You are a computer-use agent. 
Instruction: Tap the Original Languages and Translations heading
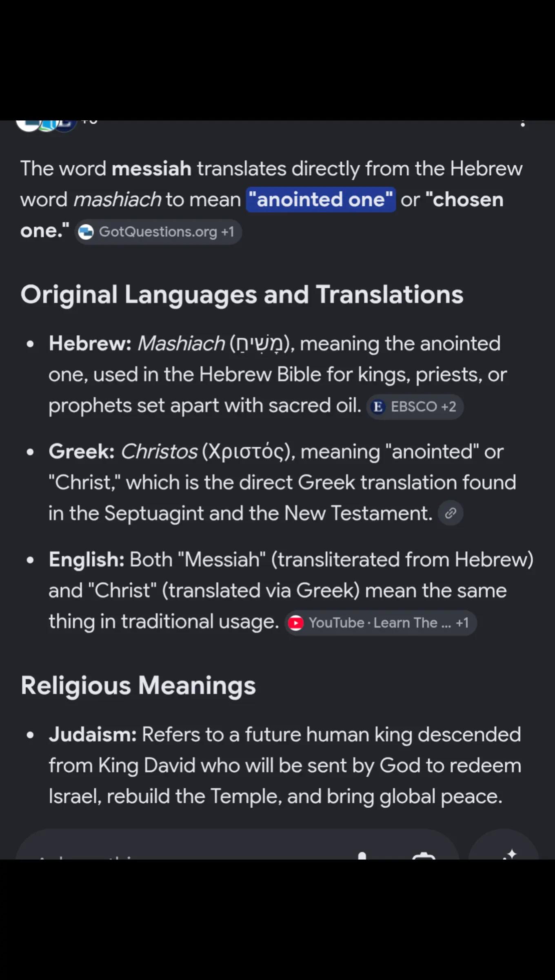(242, 294)
